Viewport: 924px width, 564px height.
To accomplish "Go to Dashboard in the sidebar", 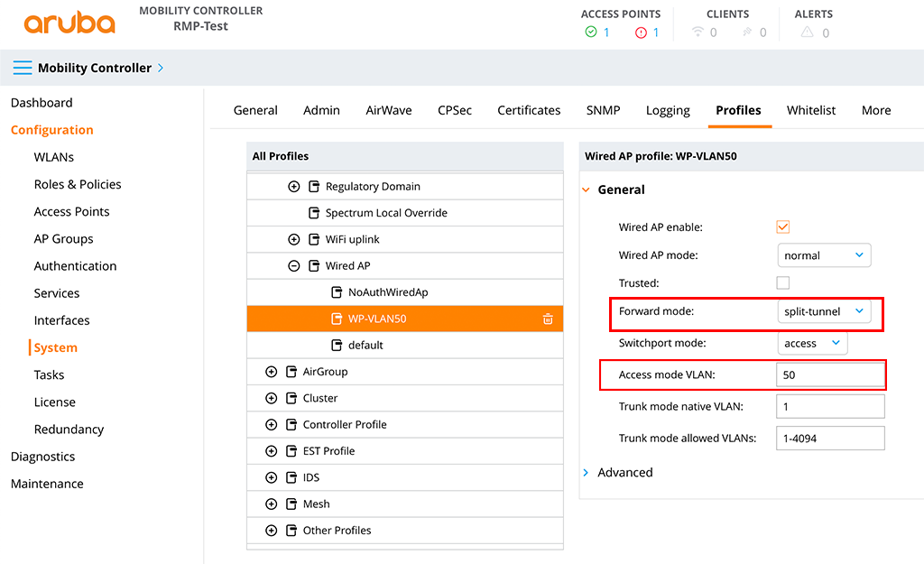I will (42, 103).
